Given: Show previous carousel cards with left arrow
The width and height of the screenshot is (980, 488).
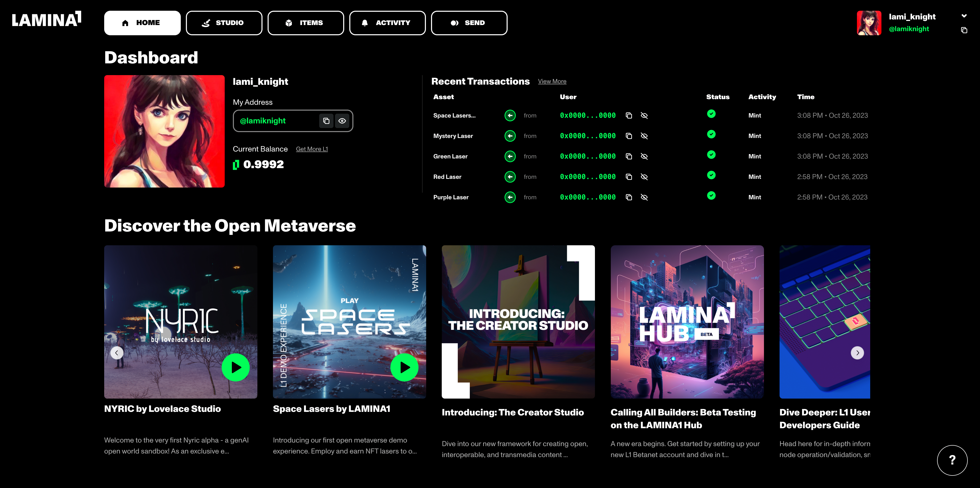Looking at the screenshot, I should click(x=117, y=353).
